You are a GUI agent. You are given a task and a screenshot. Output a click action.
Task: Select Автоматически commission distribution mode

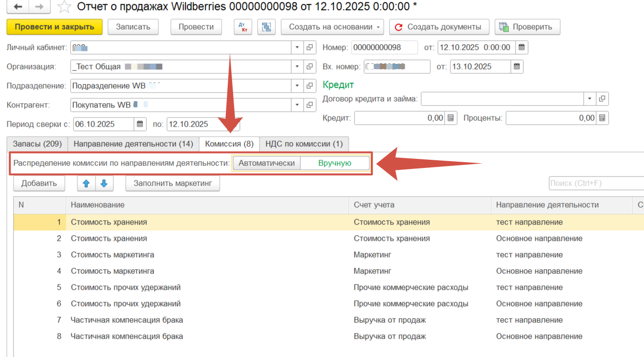[x=267, y=163]
